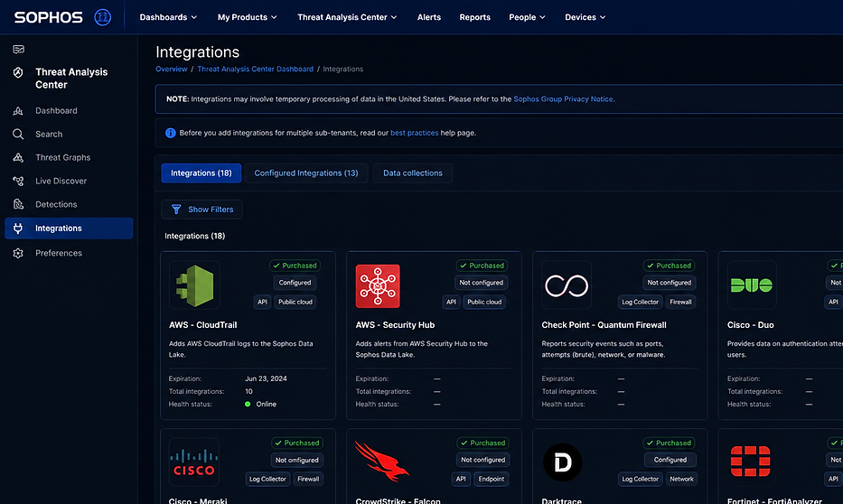Go to the Overview breadcrumb link
The image size is (843, 504).
point(172,69)
